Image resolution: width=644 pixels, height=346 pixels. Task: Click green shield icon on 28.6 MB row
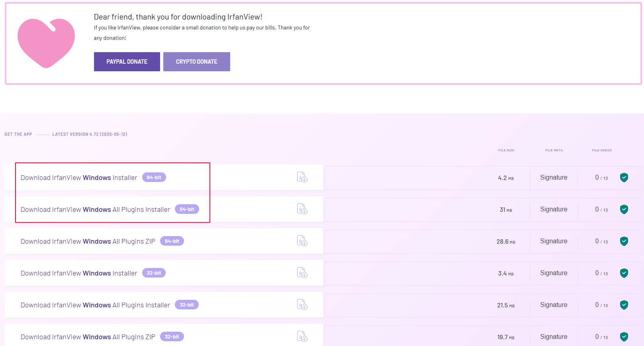pyautogui.click(x=624, y=241)
